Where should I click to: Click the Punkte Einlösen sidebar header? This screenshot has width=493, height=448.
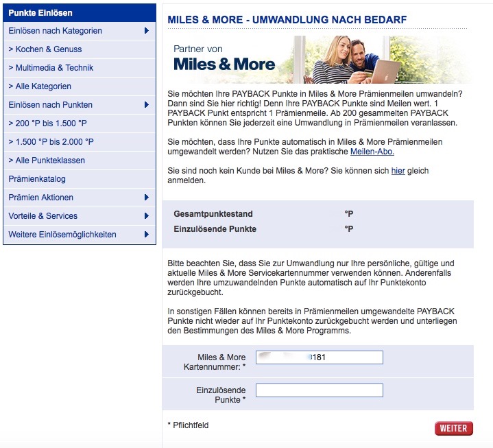click(x=40, y=13)
